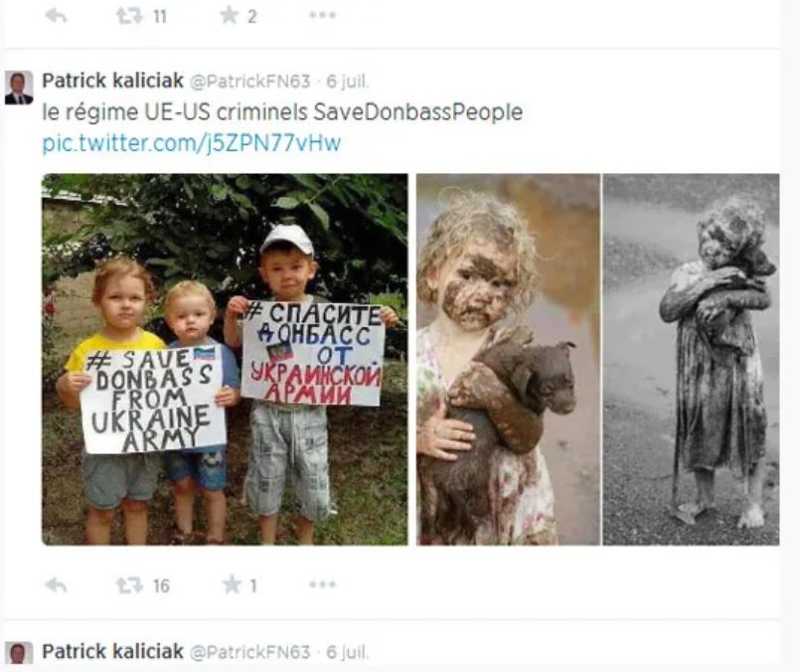Viewport: 800px width, 672px height.
Task: Open more options on the SaveDonbassPeople tweet
Action: pyautogui.click(x=322, y=585)
